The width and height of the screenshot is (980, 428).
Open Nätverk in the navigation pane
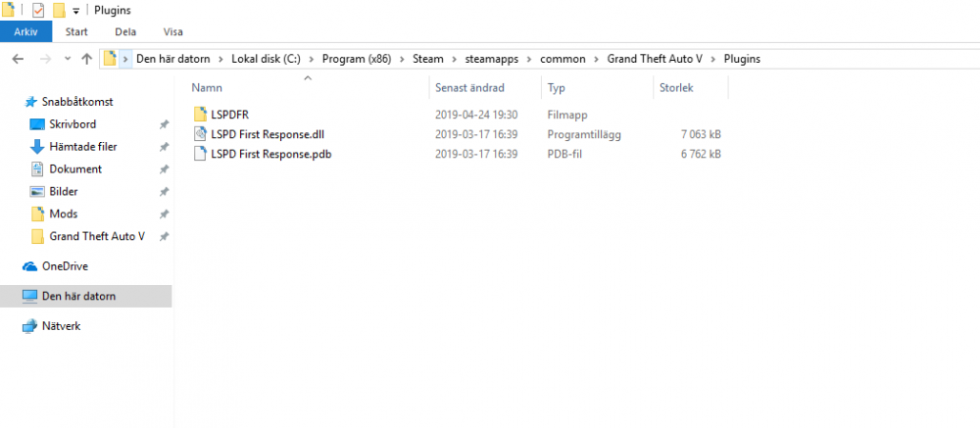(61, 326)
